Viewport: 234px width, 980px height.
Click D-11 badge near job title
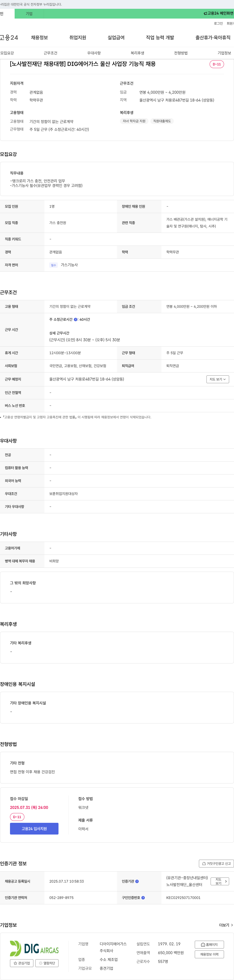point(217,64)
